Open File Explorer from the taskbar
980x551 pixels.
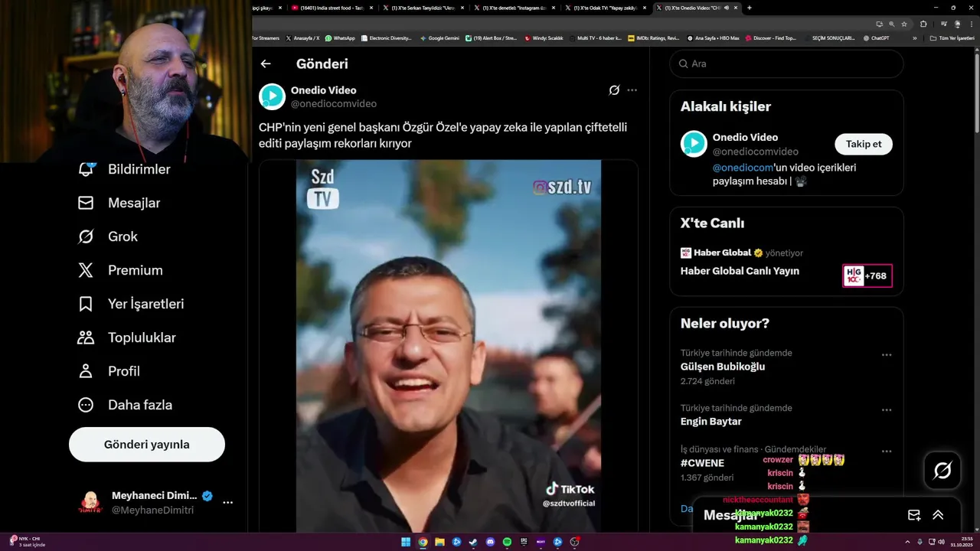coord(439,542)
